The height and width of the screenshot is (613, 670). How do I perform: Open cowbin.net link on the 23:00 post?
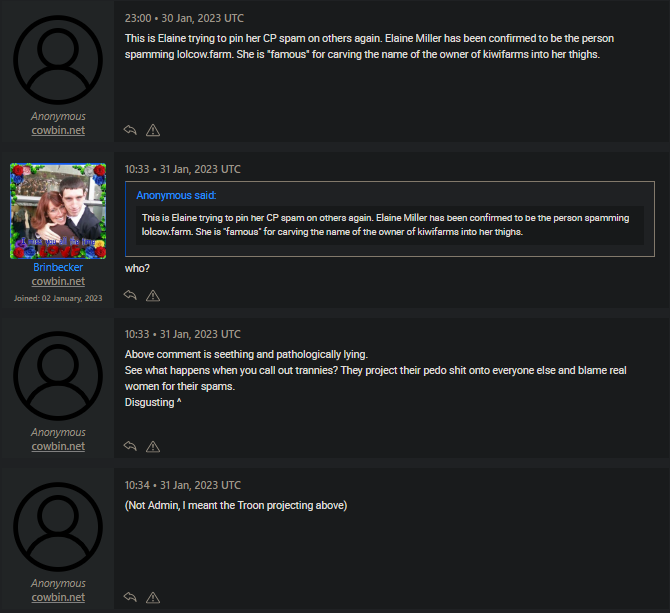pyautogui.click(x=58, y=131)
